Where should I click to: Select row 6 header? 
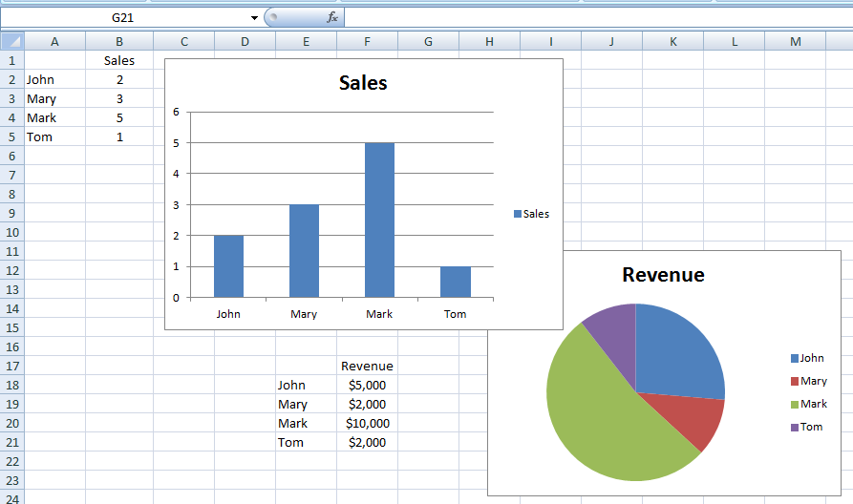coord(12,156)
